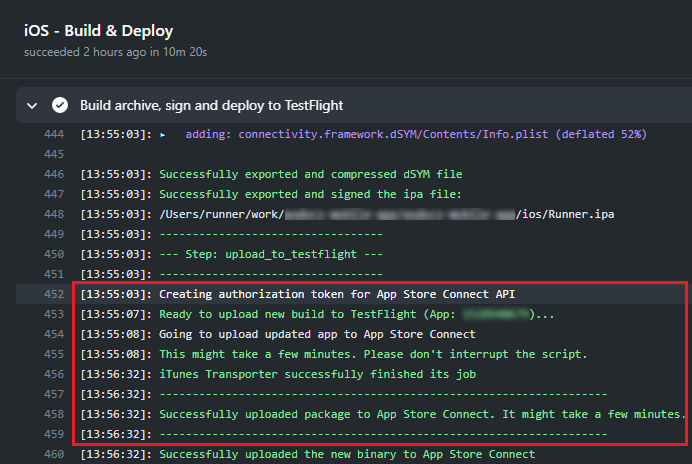Click the [13:56:32] timestamp on line 456
The image size is (692, 464).
[x=116, y=374]
